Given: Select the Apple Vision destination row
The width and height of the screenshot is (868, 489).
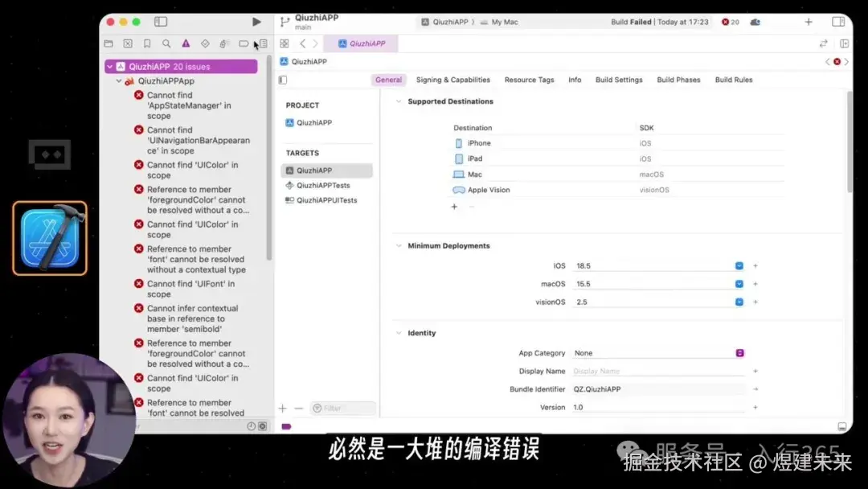Looking at the screenshot, I should pos(617,190).
